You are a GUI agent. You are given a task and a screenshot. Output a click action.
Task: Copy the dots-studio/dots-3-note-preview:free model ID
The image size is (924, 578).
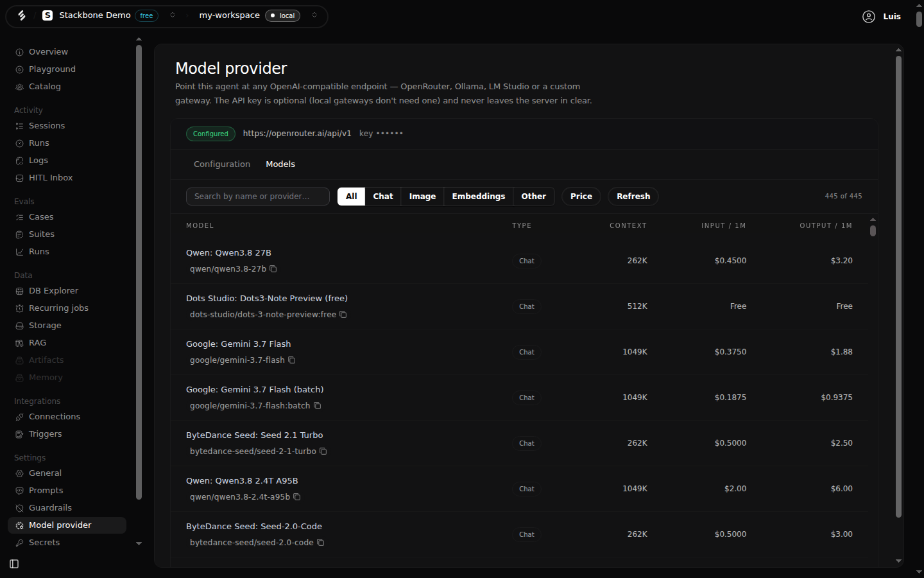click(343, 315)
